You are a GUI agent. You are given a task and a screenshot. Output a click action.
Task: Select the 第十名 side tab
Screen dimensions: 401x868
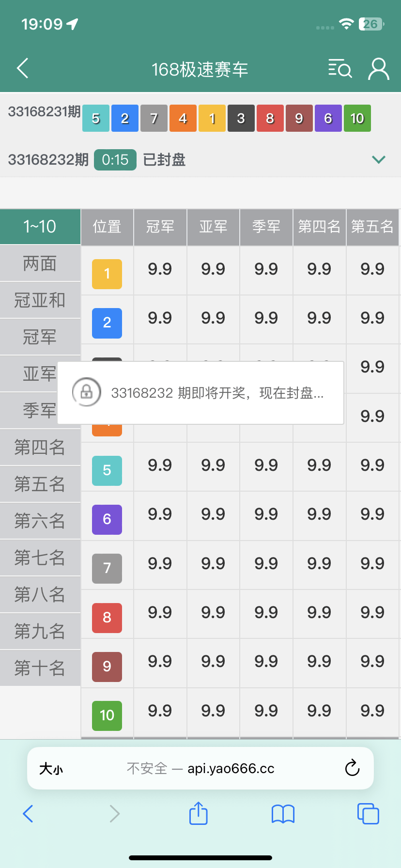click(40, 668)
